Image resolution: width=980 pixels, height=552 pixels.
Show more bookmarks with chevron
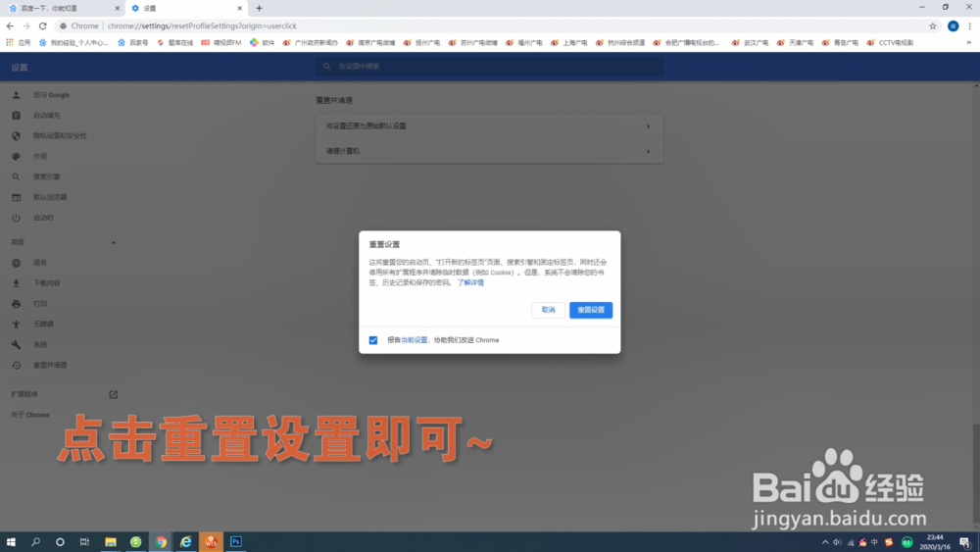point(969,43)
